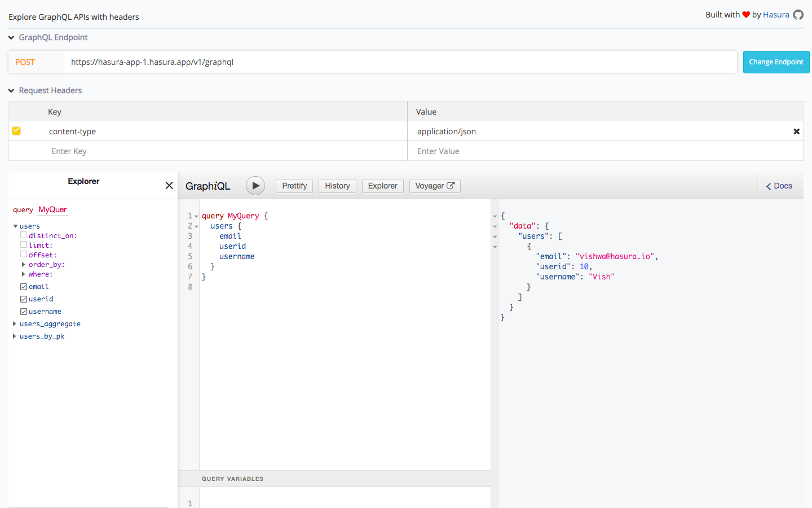Click the endpoint URL field

click(400, 62)
